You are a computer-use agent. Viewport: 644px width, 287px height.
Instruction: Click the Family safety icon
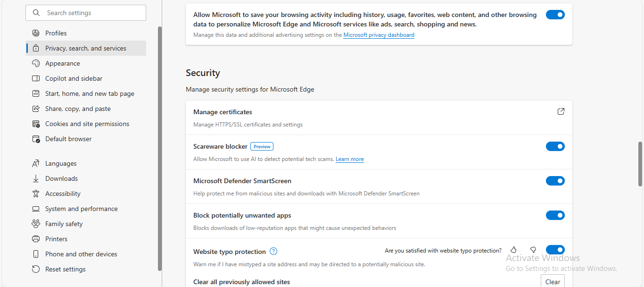pos(36,224)
